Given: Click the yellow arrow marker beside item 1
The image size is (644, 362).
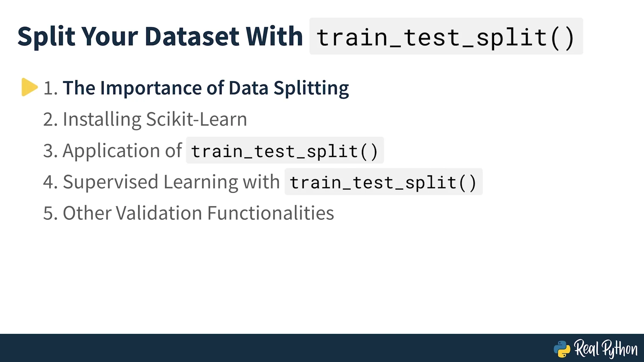Looking at the screenshot, I should click(x=30, y=87).
